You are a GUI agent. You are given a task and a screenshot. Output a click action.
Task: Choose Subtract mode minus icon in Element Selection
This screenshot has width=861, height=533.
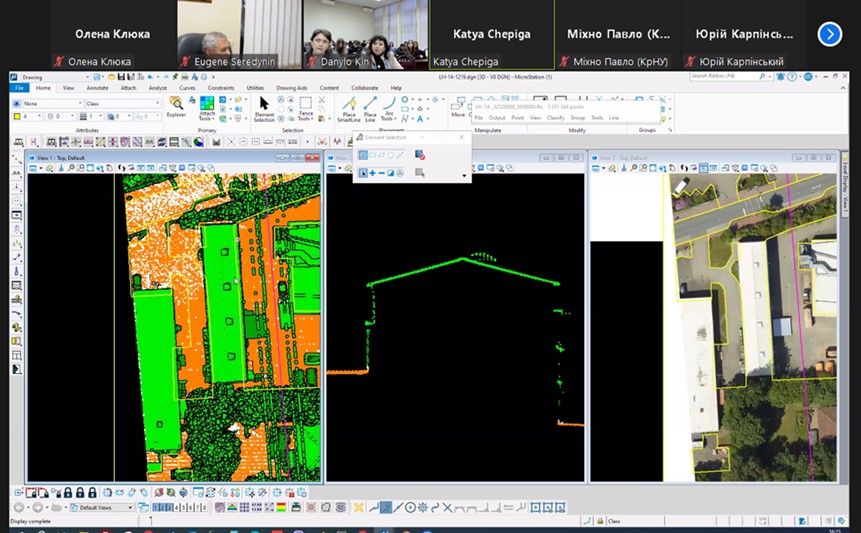click(x=382, y=173)
